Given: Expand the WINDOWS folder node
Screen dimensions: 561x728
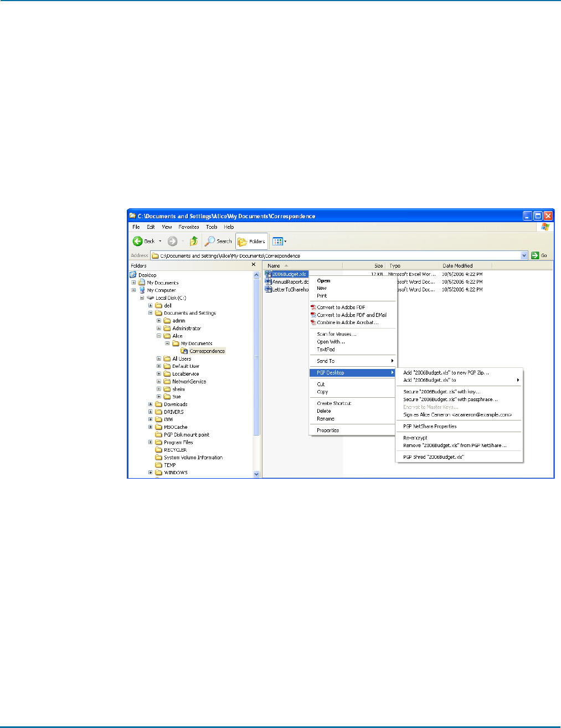Looking at the screenshot, I should [x=150, y=473].
